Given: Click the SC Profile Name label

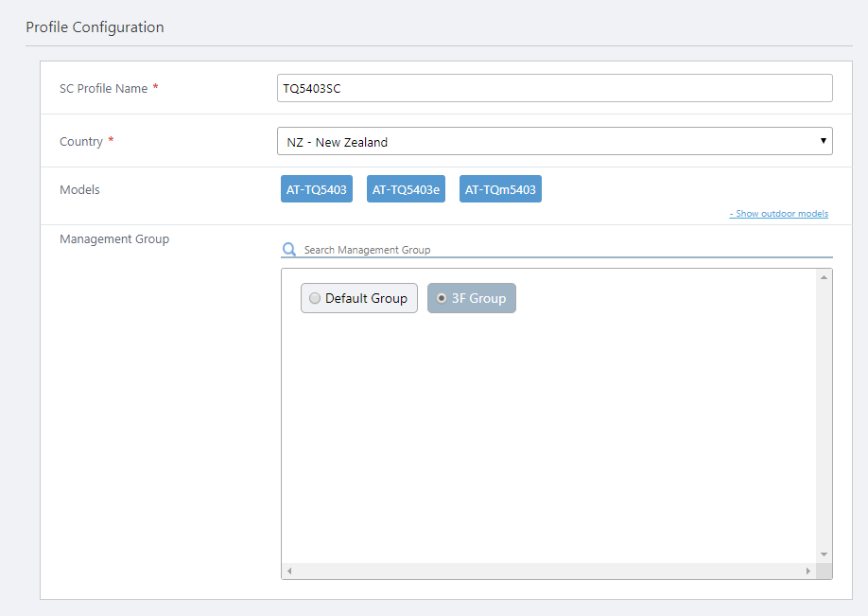Looking at the screenshot, I should 103,88.
